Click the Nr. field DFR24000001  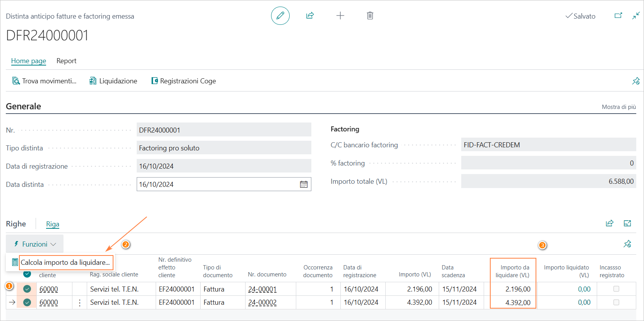[x=224, y=130]
